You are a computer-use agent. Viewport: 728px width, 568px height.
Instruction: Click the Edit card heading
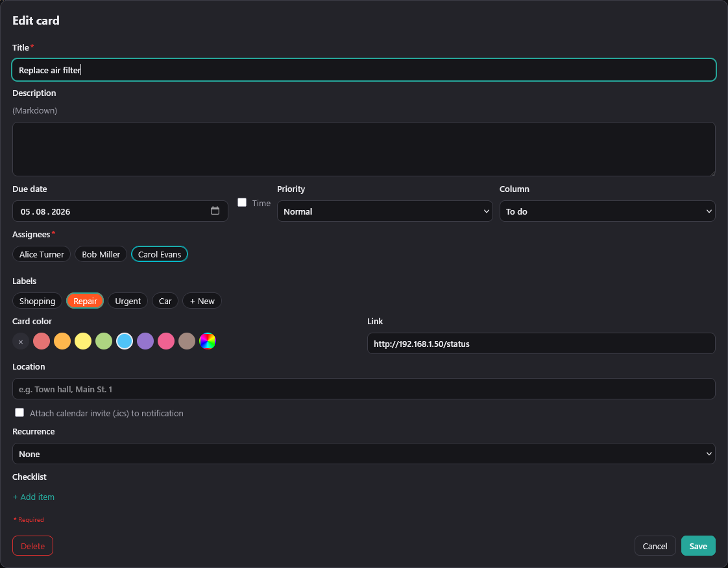click(36, 20)
